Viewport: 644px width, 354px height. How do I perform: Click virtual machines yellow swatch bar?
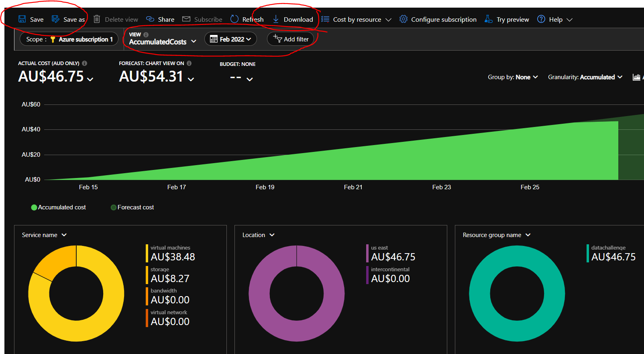tap(147, 253)
